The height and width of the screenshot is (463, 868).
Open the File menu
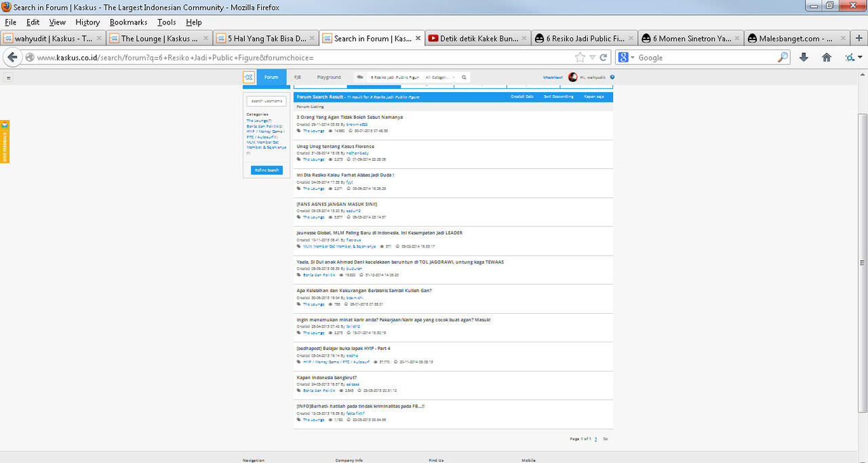tap(10, 22)
